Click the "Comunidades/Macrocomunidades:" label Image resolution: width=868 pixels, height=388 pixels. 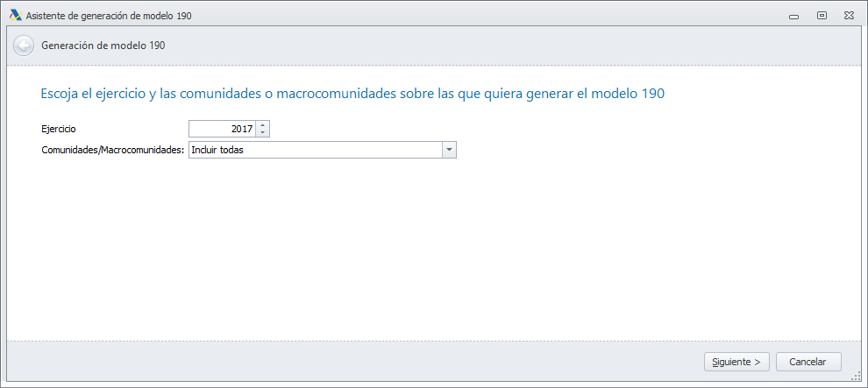click(x=113, y=150)
